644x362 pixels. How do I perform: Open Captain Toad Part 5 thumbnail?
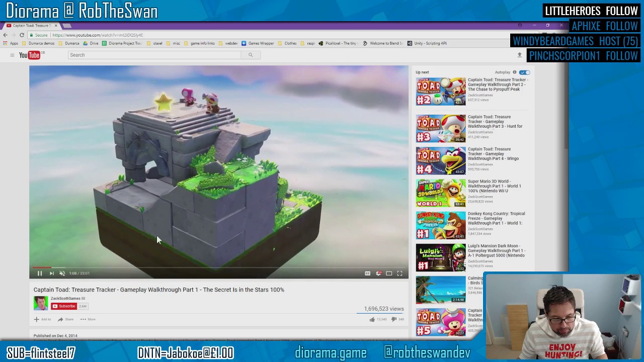[441, 322]
